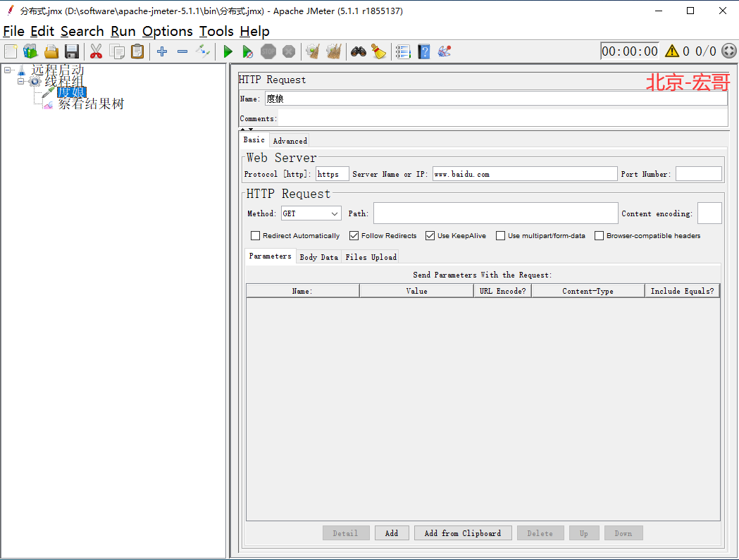739x560 pixels.
Task: Click the Reset Search brush icon
Action: pyautogui.click(x=378, y=51)
